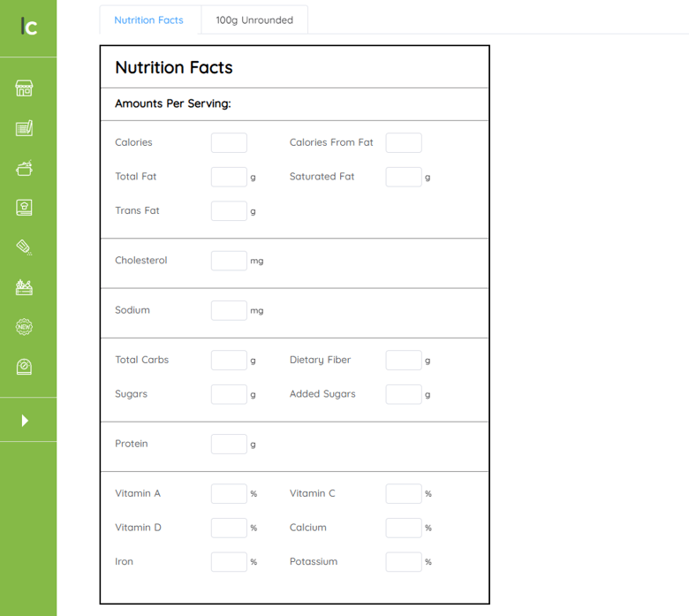
Task: Open the storefront icon in sidebar
Action: (x=24, y=88)
